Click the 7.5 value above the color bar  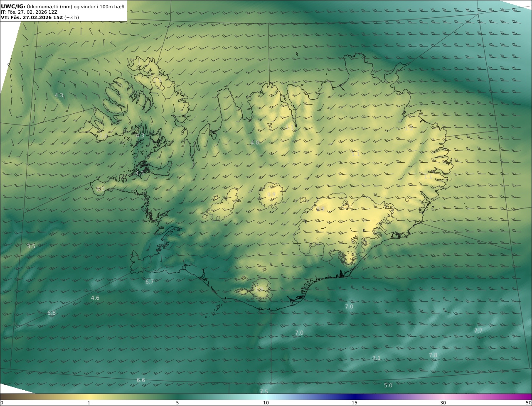pos(264,391)
